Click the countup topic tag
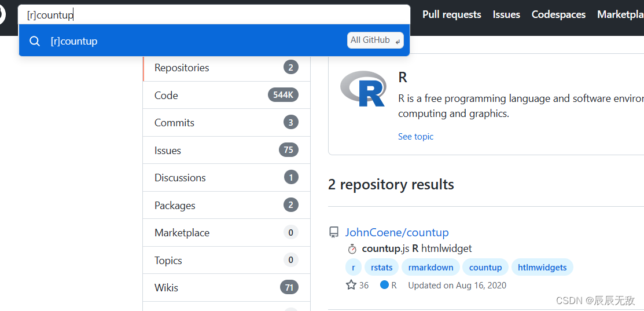Screen dimensions: 644x311 click(485, 268)
